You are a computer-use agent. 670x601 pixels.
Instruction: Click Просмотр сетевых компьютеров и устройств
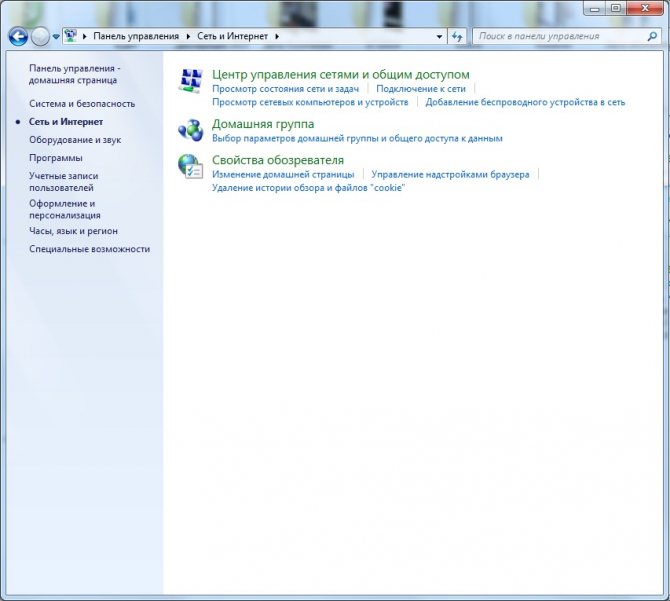(310, 102)
